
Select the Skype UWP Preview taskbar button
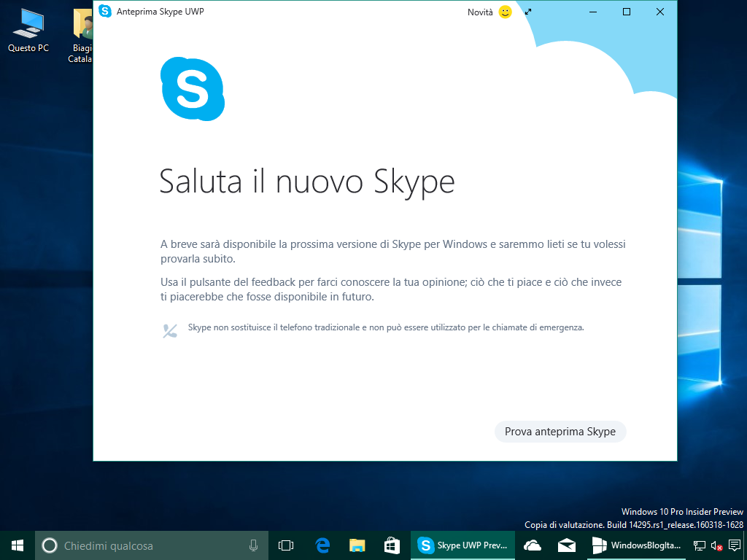[x=462, y=545]
